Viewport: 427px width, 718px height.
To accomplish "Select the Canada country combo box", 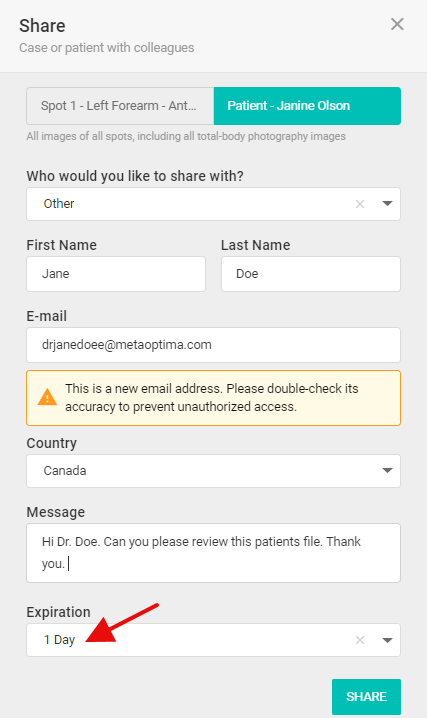I will (213, 471).
